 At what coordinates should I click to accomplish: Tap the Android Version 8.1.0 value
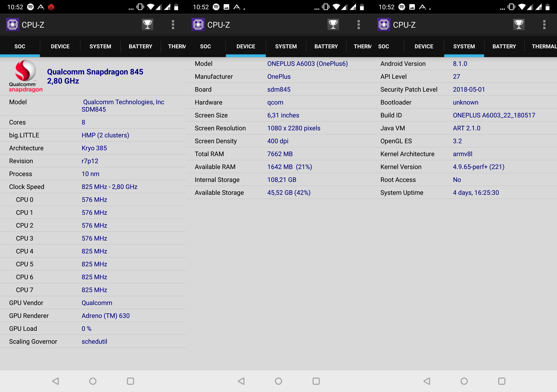tap(460, 64)
